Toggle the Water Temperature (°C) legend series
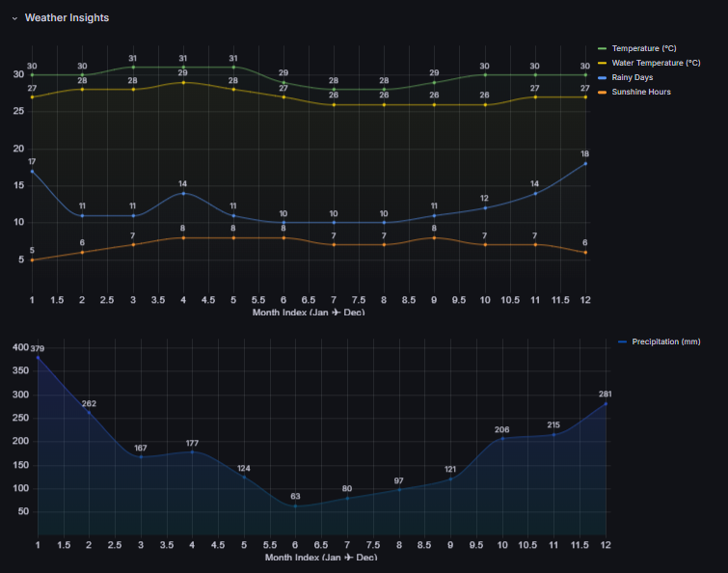This screenshot has width=728, height=573. [656, 63]
